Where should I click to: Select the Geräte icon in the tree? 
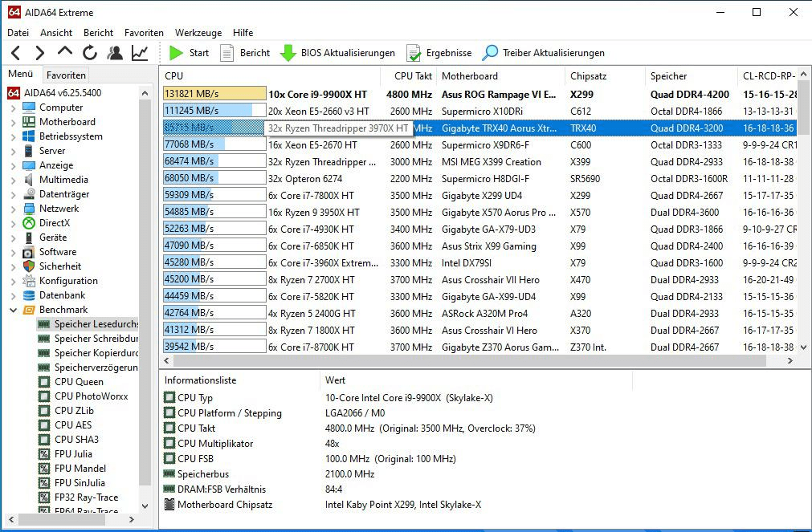coord(29,238)
